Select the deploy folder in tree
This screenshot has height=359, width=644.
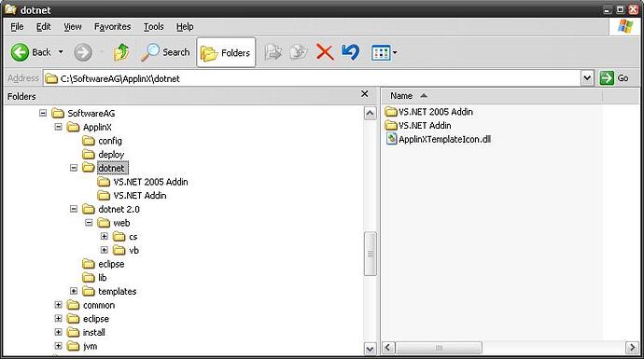click(x=103, y=154)
